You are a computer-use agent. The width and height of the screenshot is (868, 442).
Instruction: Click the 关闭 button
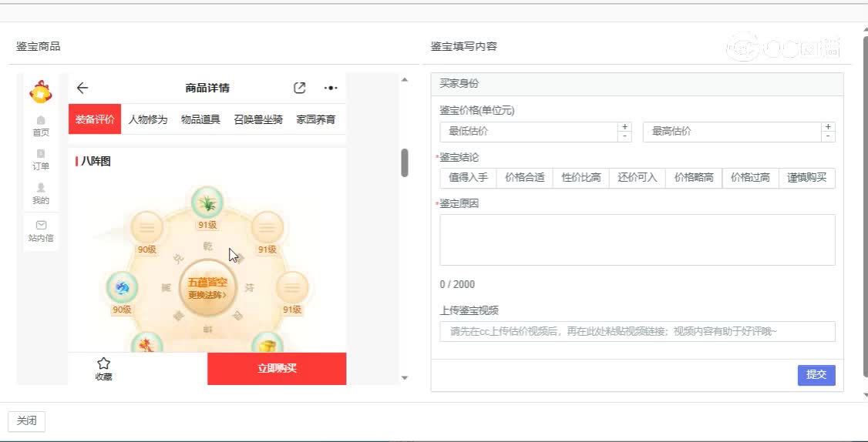click(26, 421)
